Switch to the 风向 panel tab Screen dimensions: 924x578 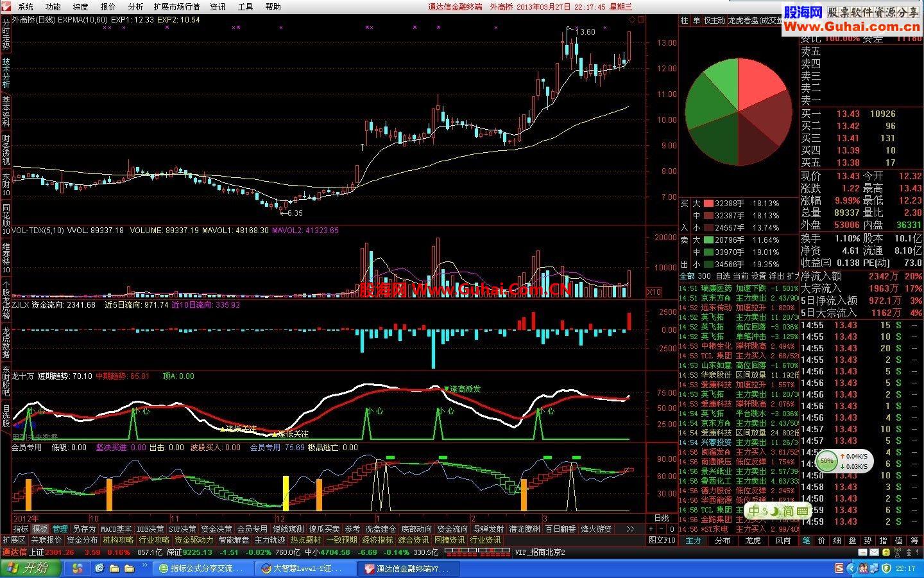point(783,541)
